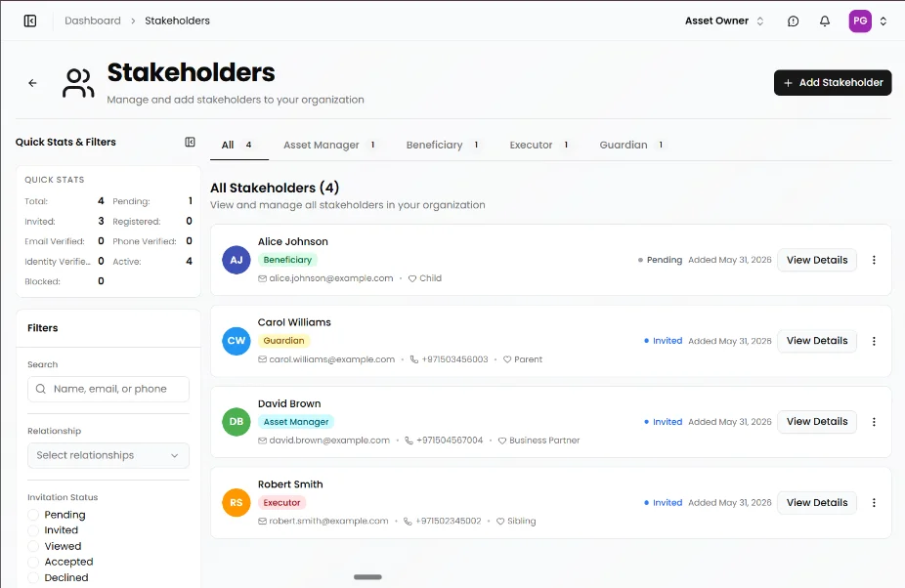Viewport: 905px width, 588px height.
Task: Click the mail icon beside alice.johnson email
Action: (262, 278)
